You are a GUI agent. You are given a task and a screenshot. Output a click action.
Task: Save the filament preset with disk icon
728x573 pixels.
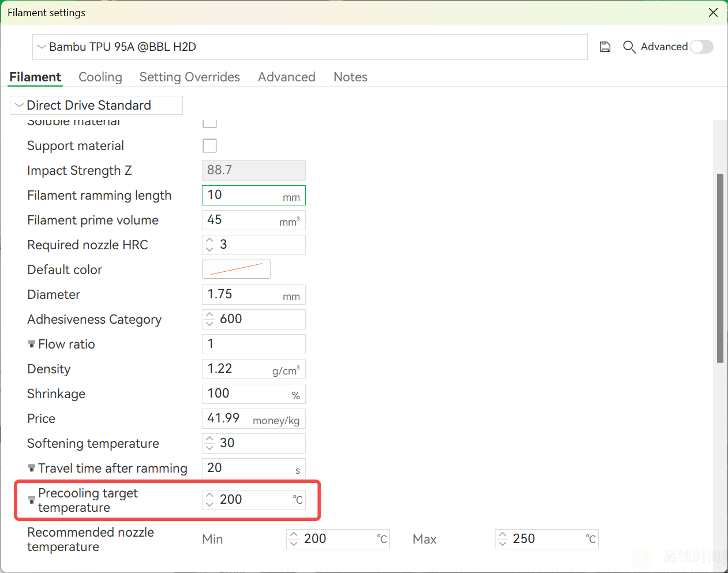(x=605, y=47)
